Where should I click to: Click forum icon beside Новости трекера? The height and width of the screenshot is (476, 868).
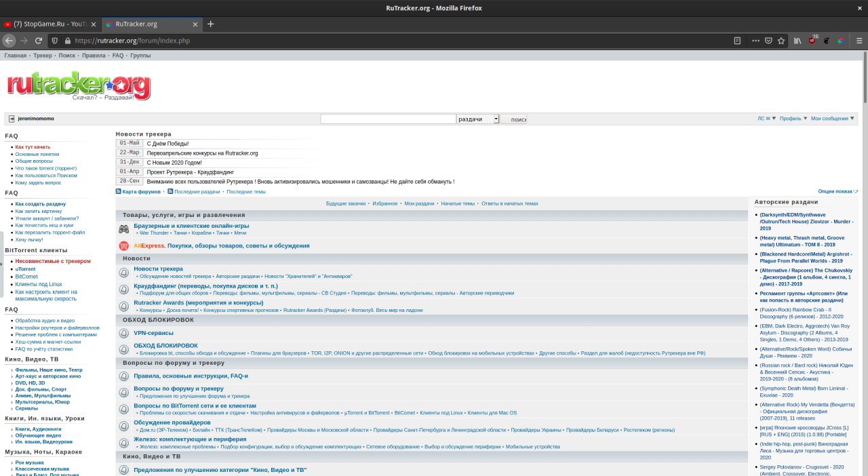124,273
